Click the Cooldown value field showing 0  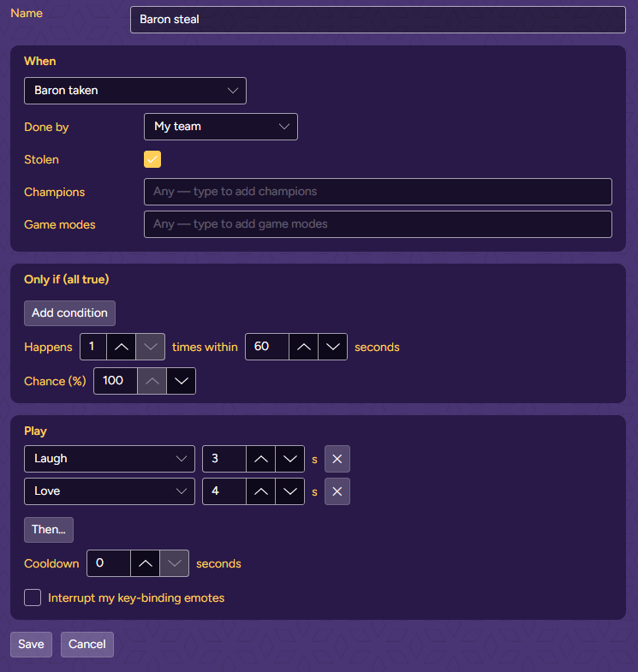109,563
